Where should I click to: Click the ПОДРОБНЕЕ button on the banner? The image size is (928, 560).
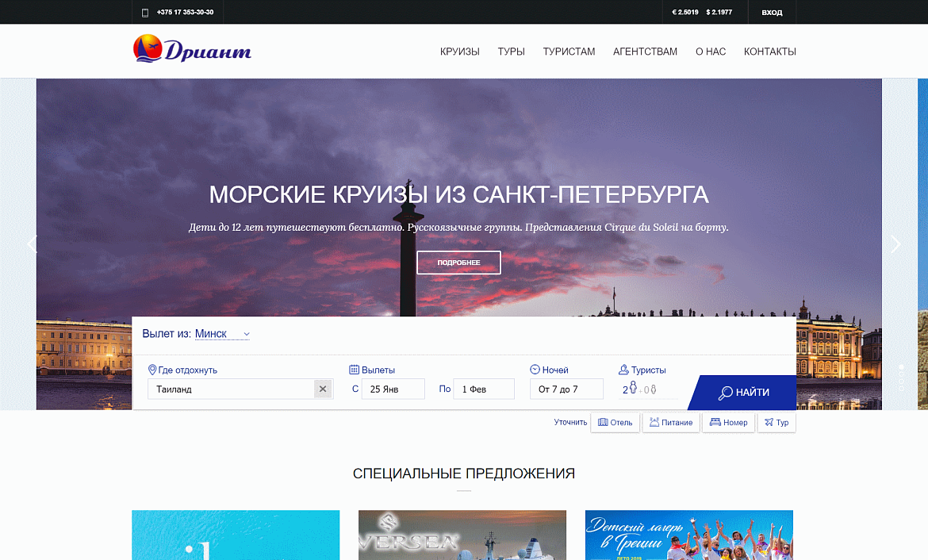458,263
